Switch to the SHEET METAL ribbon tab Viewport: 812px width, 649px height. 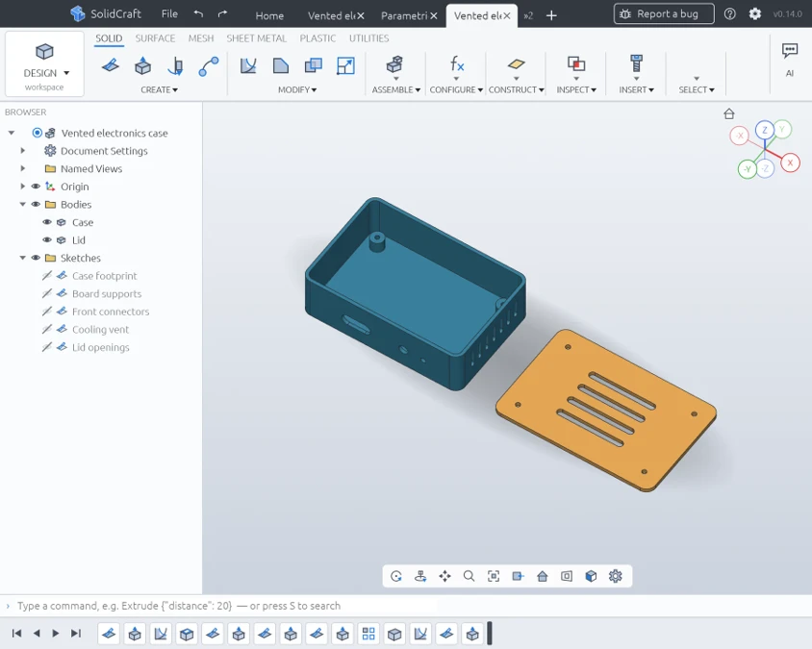click(256, 38)
